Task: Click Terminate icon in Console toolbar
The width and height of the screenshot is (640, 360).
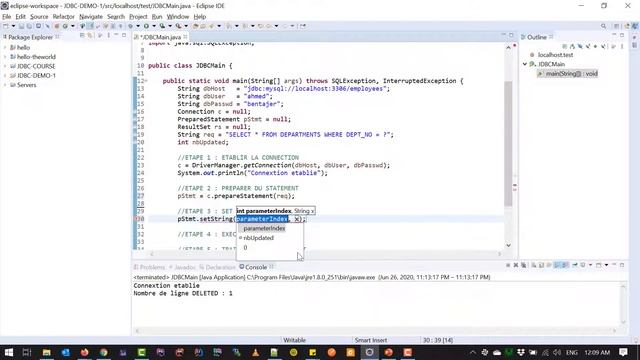Action: tap(508, 265)
